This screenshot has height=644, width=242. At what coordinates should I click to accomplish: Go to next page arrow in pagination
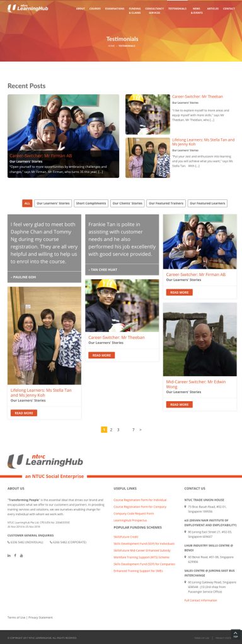[x=141, y=430]
